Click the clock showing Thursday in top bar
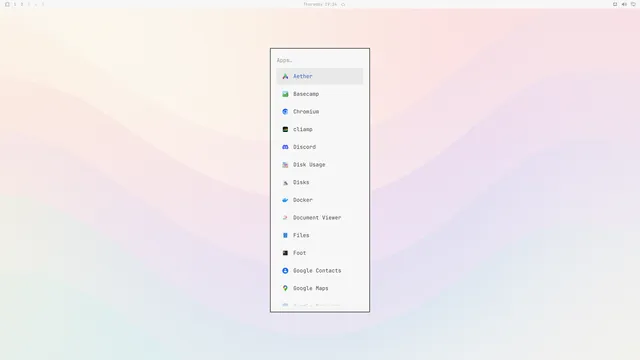Viewport: 640px width, 360px height. click(x=320, y=4)
